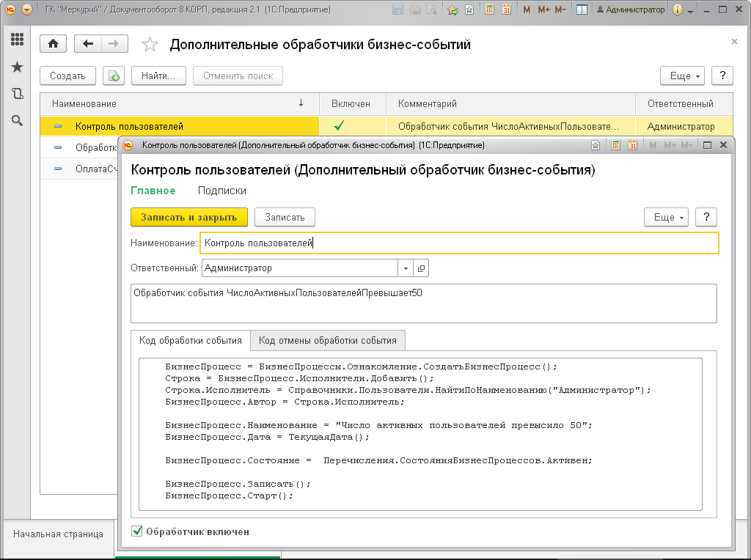Click the Администратор user in title bar
Viewport: 751px width, 560px height.
coord(630,10)
